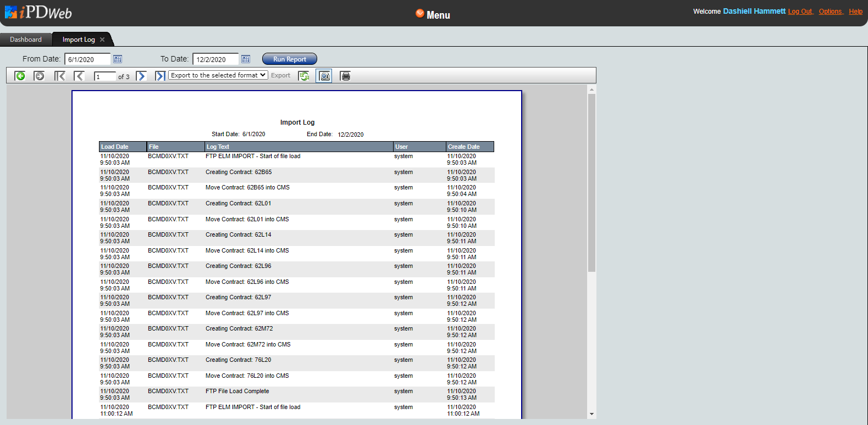This screenshot has height=425, width=868.
Task: Click the Log Out link
Action: click(800, 12)
